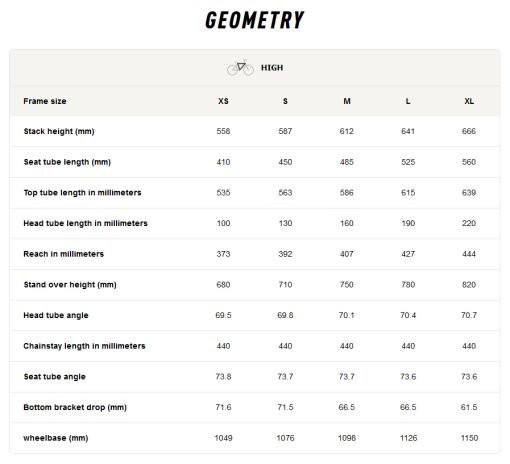Click the M head tube angle 70.1

[x=347, y=315]
